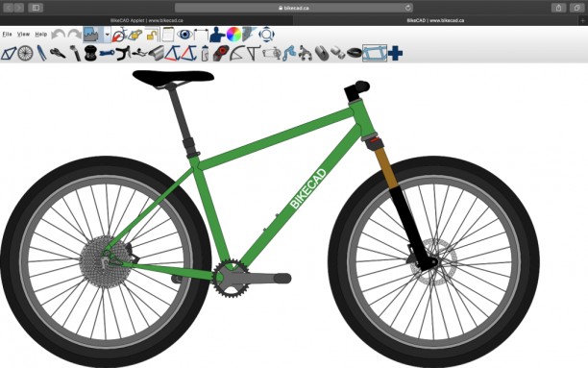The height and width of the screenshot is (368, 588).
Task: Open the wheel settings icon
Action: tap(25, 53)
